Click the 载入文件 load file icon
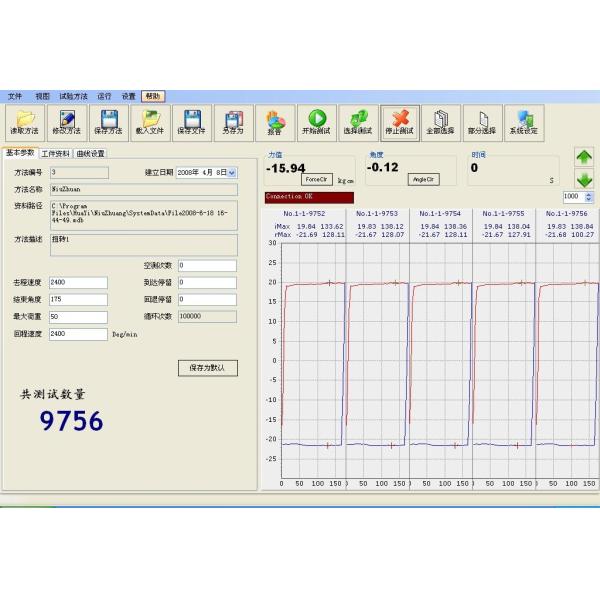Viewport: 600px width, 600px height. pyautogui.click(x=150, y=123)
